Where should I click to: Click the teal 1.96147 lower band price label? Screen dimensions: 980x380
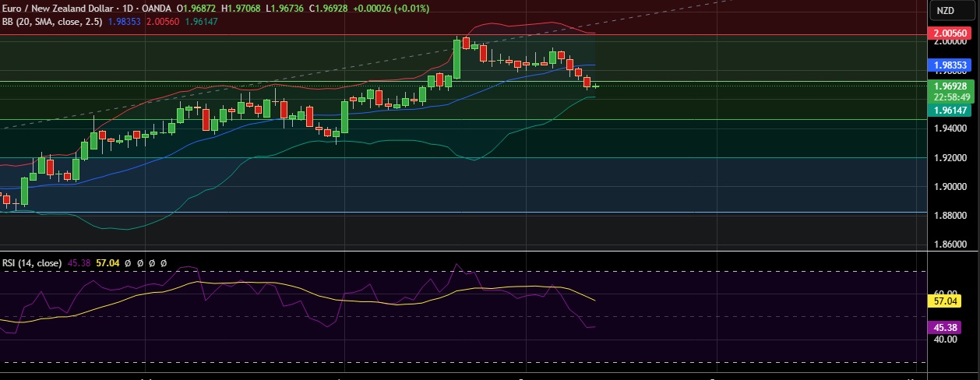(950, 111)
